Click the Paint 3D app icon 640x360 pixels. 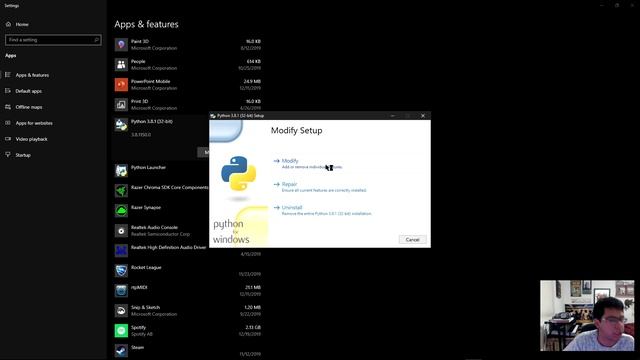coord(121,44)
